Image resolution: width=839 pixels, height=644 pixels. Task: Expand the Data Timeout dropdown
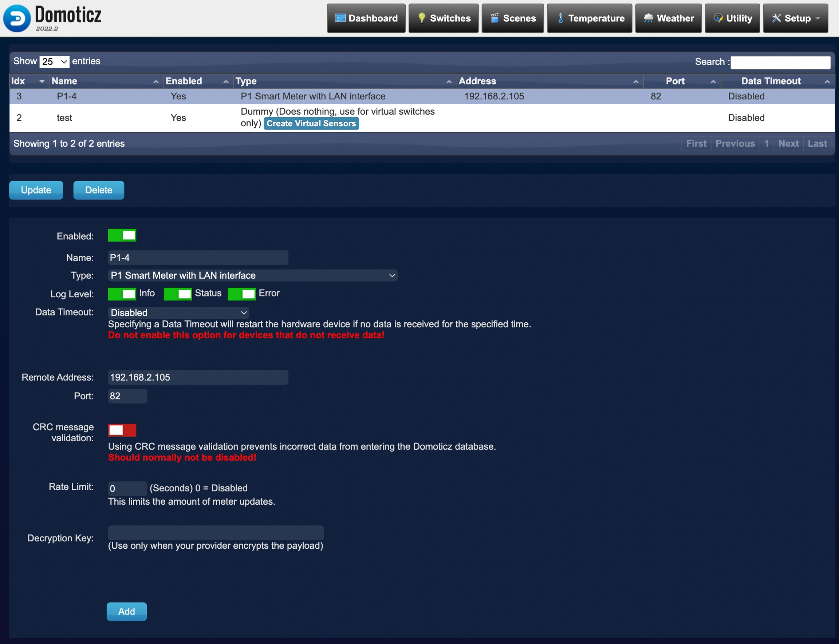click(178, 313)
